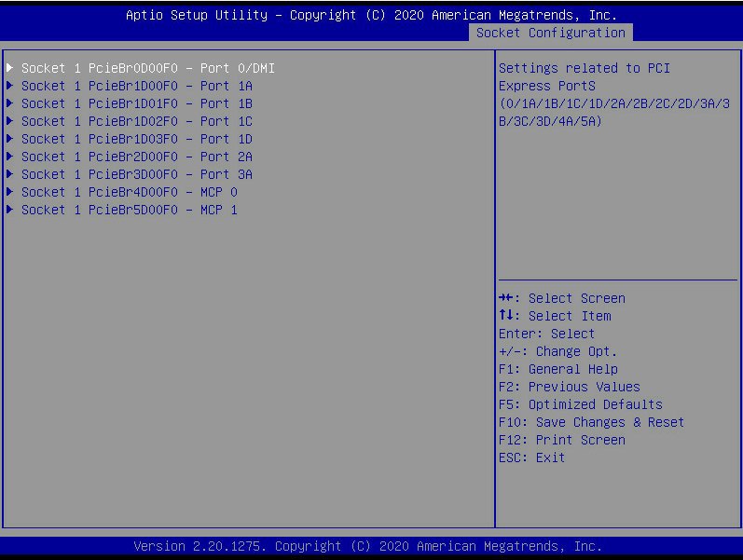Image resolution: width=743 pixels, height=560 pixels.
Task: Click the 'Enter: Select' help line
Action: click(x=546, y=334)
